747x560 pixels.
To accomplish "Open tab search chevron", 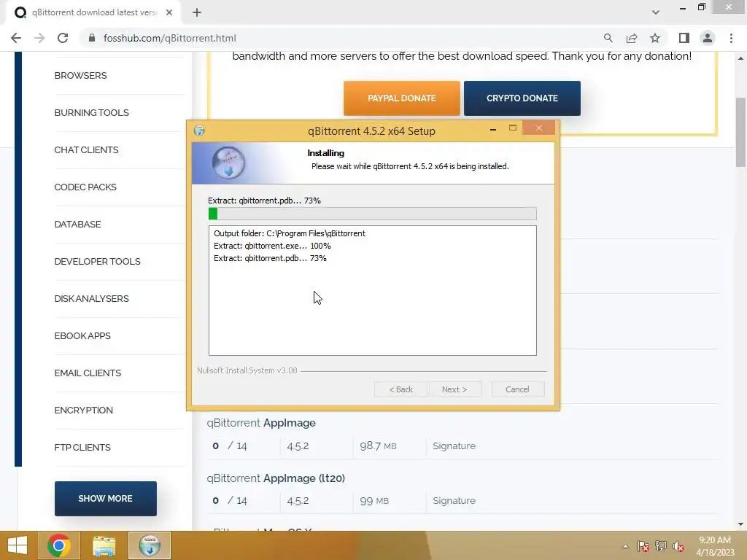I will (656, 12).
